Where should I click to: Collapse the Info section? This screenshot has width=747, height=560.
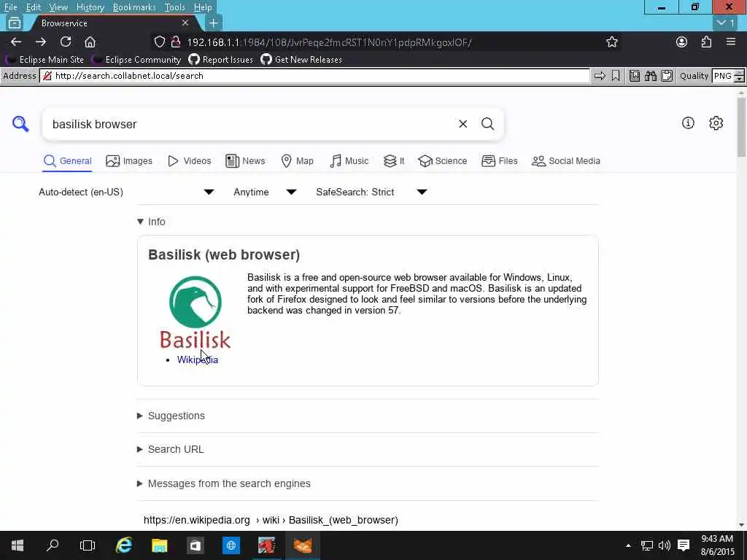[x=151, y=222]
